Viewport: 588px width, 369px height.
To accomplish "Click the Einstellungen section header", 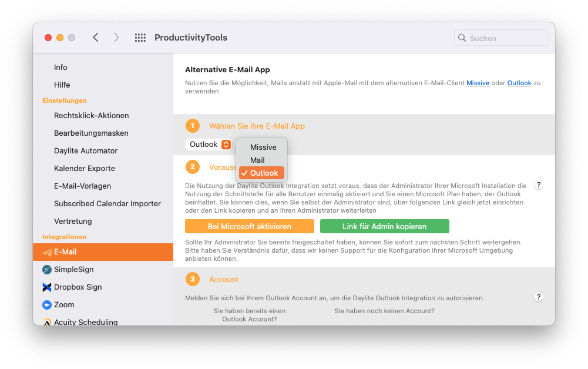I will point(65,100).
